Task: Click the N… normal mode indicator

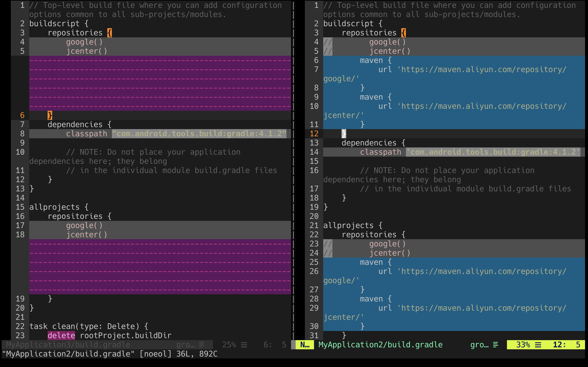Action: (x=305, y=345)
